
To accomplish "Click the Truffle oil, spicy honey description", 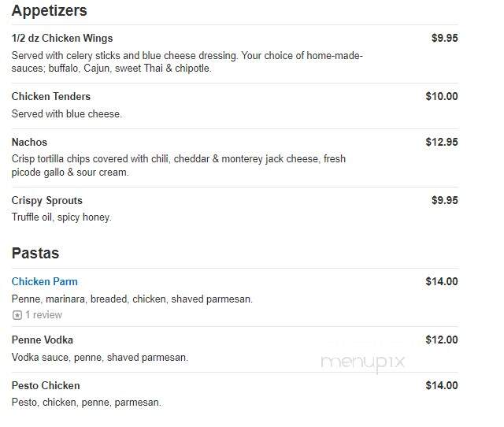I will click(61, 217).
